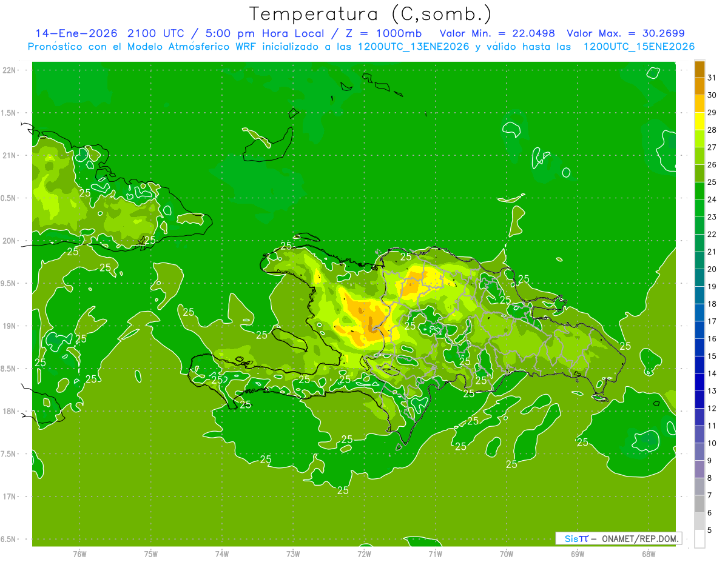This screenshot has height=562, width=728.
Task: Click the '72W' longitude label
Action: (364, 554)
